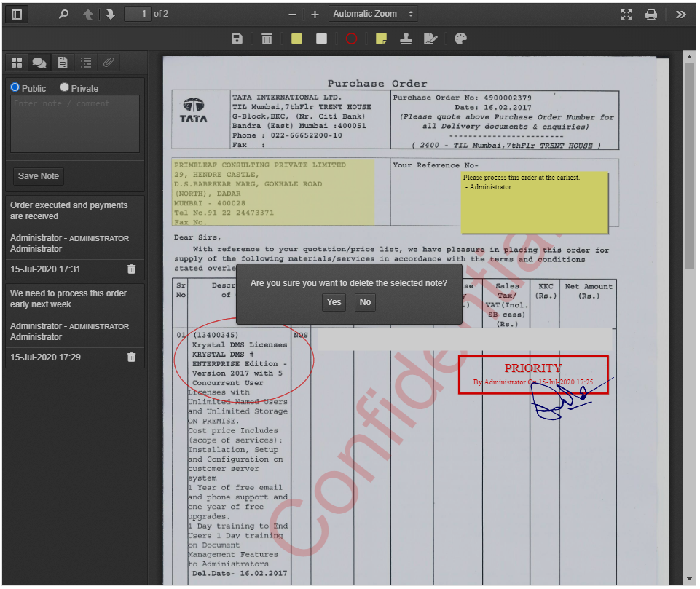Open the color palette tool
This screenshot has width=700, height=589.
pos(460,39)
